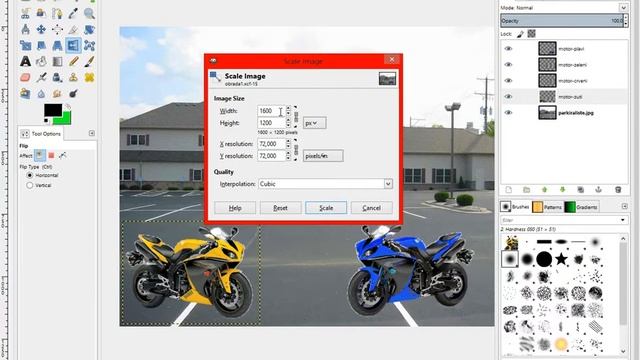Viewport: 640px width, 360px height.
Task: Toggle lock alpha channel checker icon
Action: point(531,34)
